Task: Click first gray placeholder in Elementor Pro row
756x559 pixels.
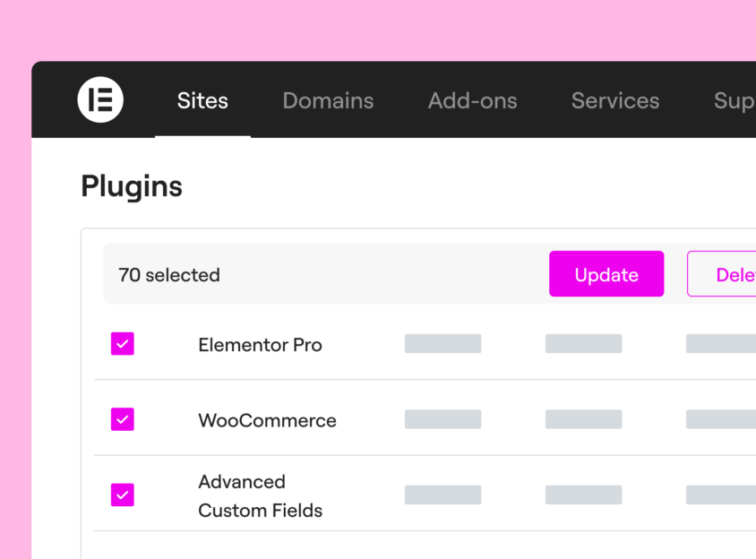Action: (442, 344)
